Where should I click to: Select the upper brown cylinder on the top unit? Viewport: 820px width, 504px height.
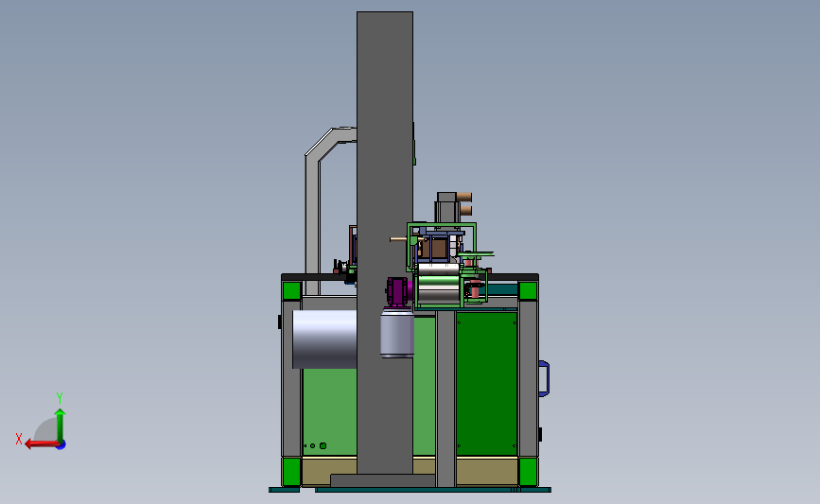point(463,197)
